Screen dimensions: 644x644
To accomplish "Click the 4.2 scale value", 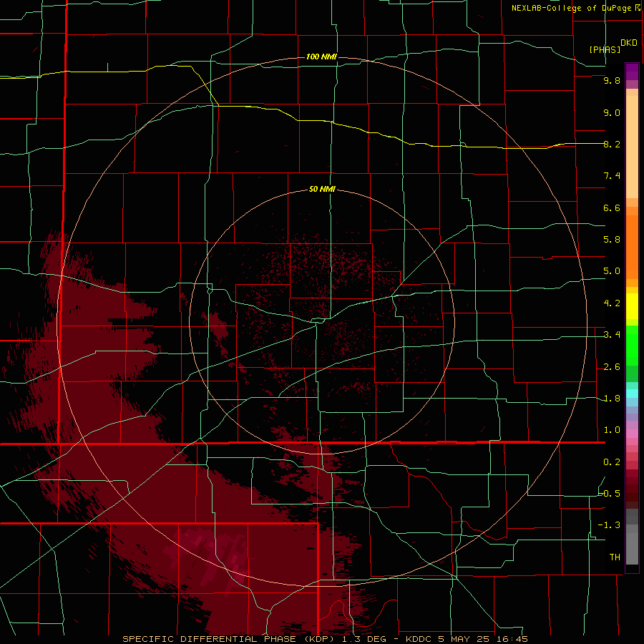I will coord(612,303).
